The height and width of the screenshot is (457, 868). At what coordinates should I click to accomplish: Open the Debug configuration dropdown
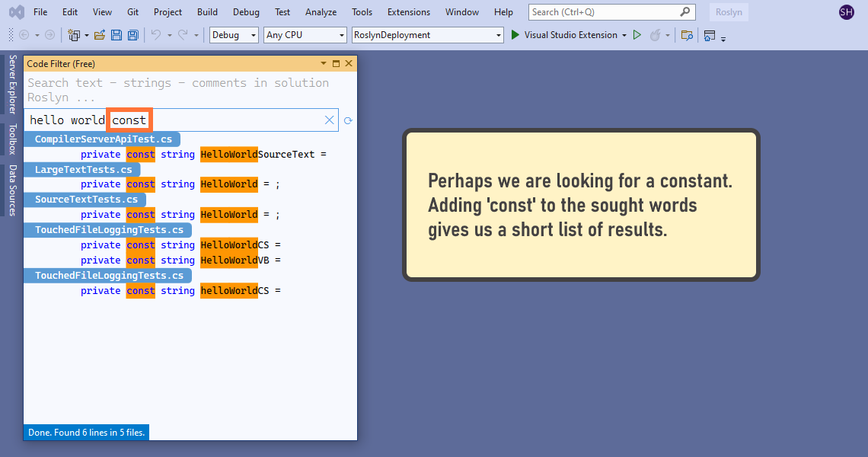coord(235,35)
